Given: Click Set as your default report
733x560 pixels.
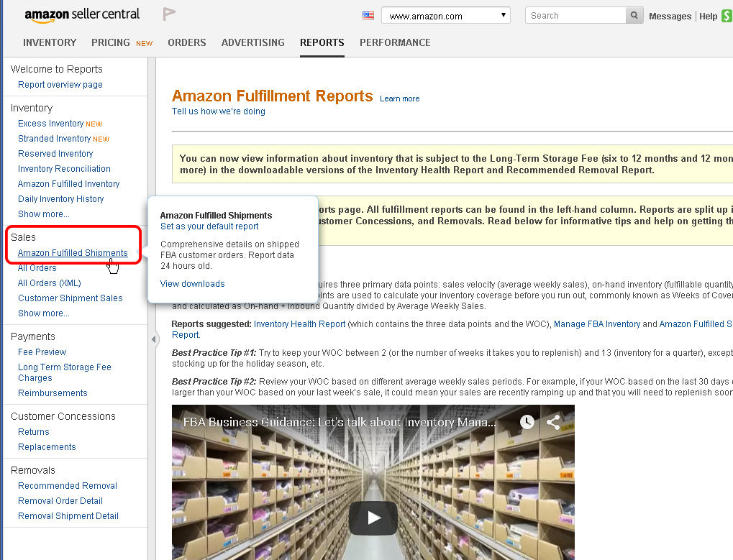Looking at the screenshot, I should [x=209, y=226].
